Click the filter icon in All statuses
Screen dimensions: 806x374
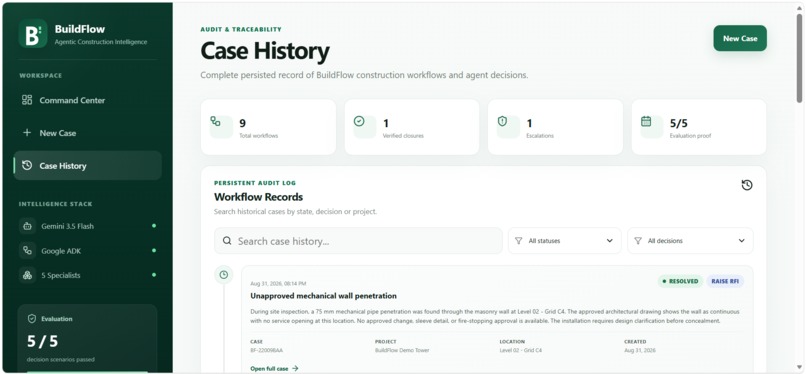(518, 241)
